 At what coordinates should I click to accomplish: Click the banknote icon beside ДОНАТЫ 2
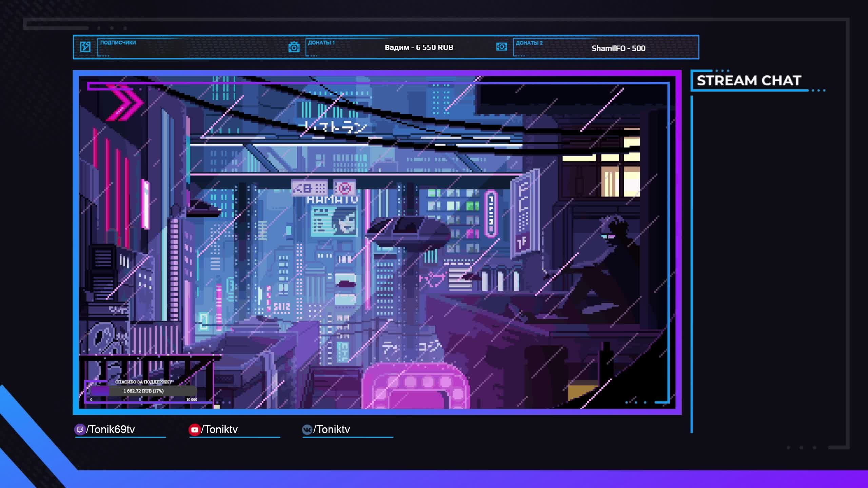(501, 47)
